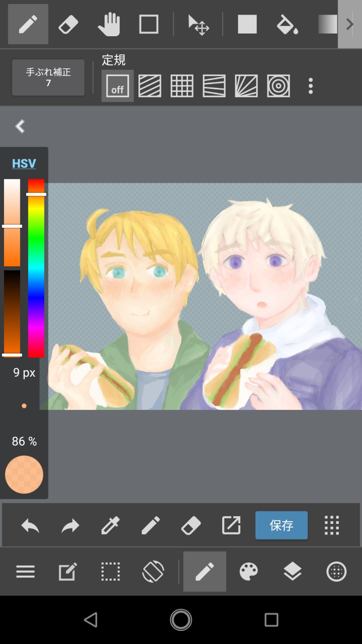Open the Layers panel icon
The image size is (362, 644).
coord(293,572)
